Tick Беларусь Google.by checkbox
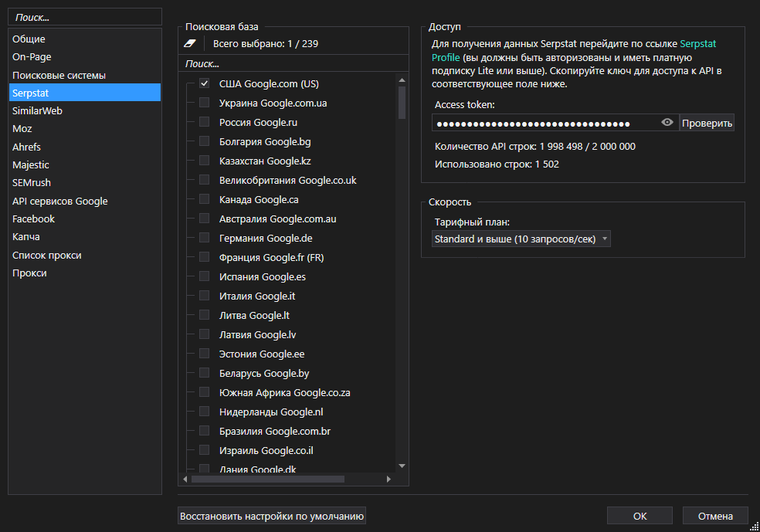 click(204, 373)
